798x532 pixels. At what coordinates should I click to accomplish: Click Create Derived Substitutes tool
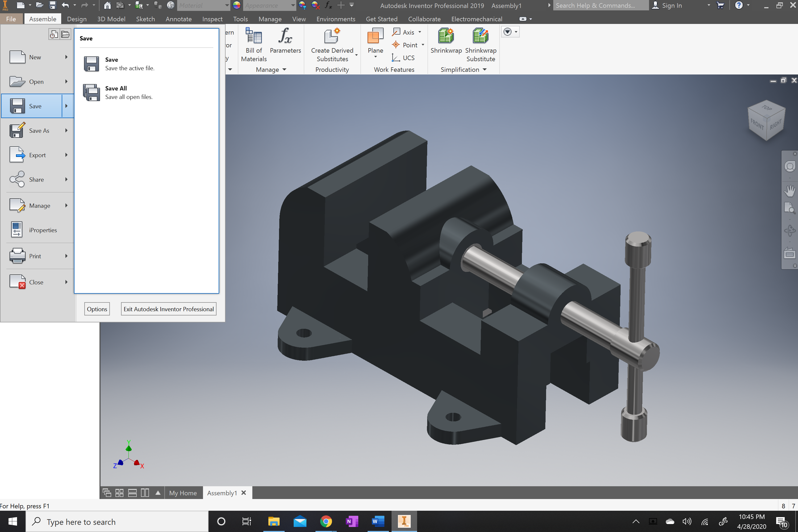[332, 45]
